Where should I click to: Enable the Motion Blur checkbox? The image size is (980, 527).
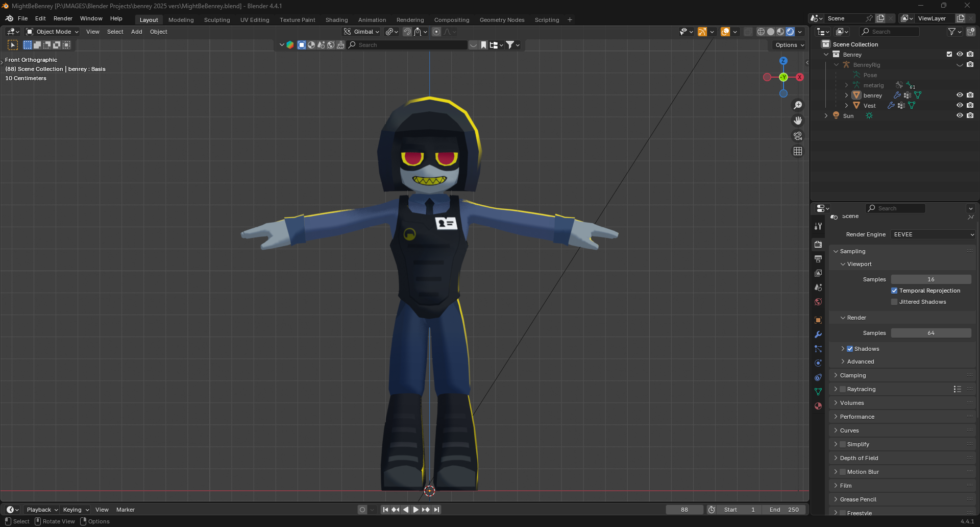pyautogui.click(x=843, y=472)
